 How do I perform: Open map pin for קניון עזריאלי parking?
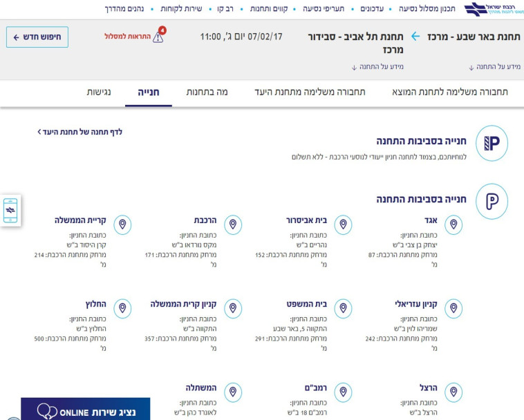click(x=453, y=308)
